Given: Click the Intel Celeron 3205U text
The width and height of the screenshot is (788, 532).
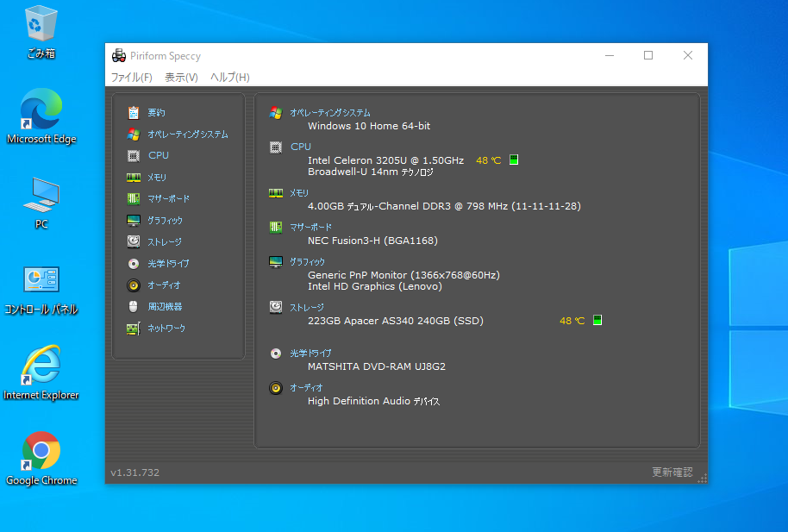Looking at the screenshot, I should (385, 160).
